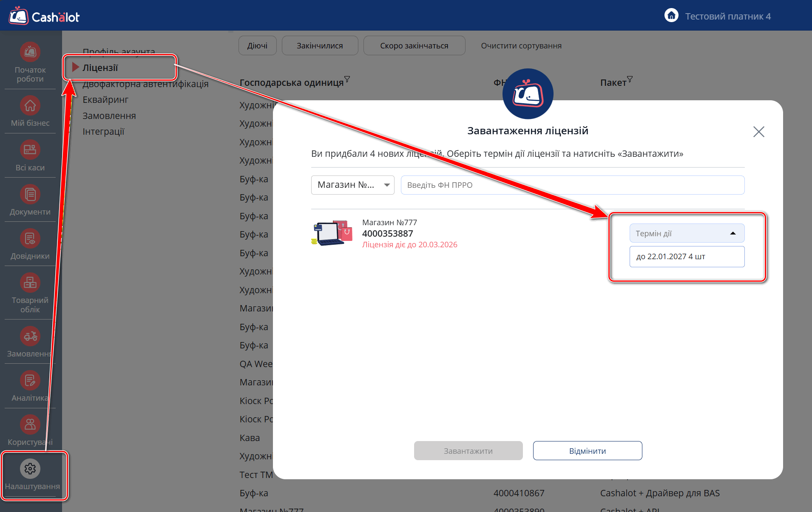Click the home icon near Тестовий платник 4
Viewport: 812px width, 512px height.
pyautogui.click(x=671, y=16)
